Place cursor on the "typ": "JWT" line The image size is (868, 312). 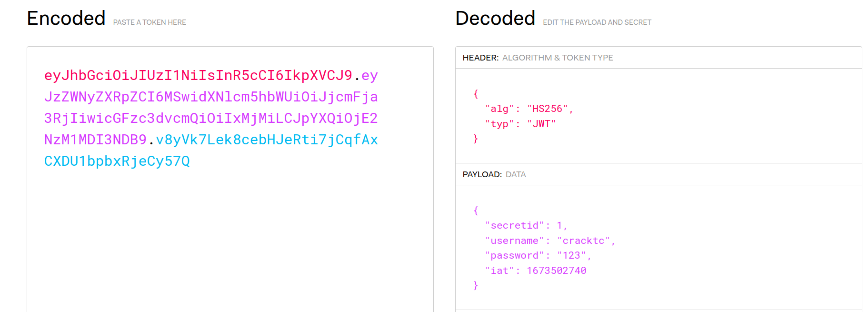[520, 124]
